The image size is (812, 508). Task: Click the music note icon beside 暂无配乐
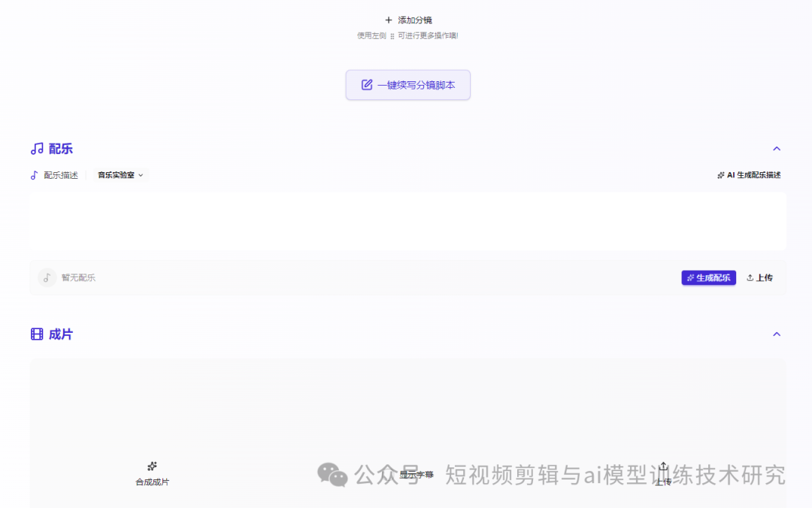46,277
